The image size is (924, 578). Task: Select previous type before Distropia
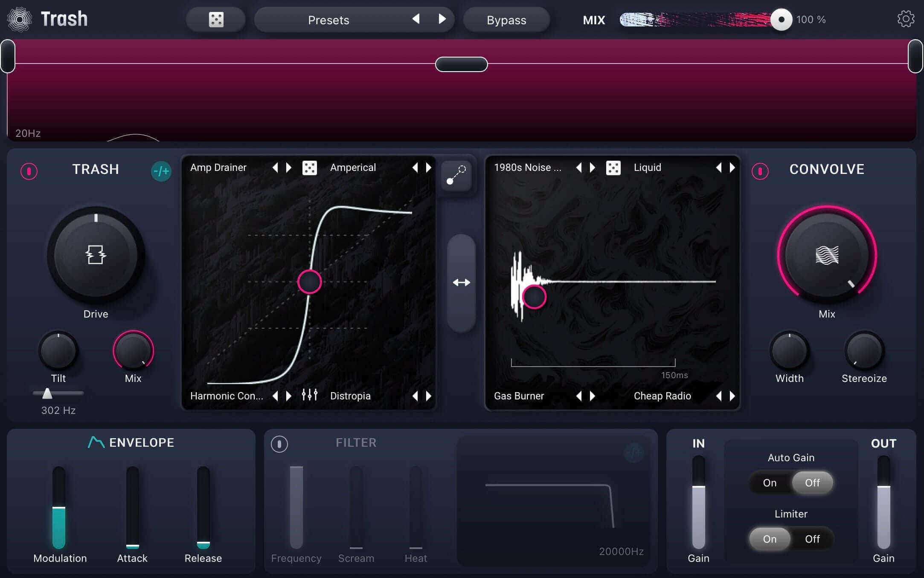415,396
